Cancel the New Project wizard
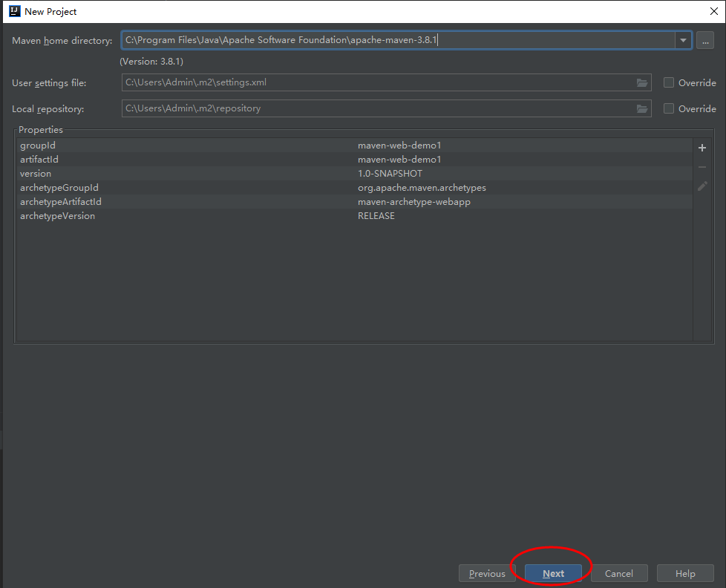Screen dimensions: 726x588 618,572
